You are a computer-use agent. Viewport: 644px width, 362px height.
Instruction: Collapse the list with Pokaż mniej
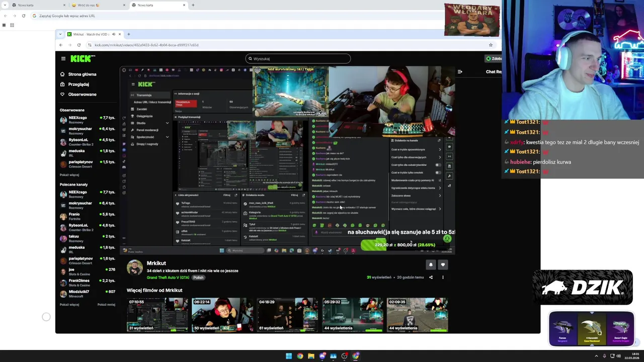(106, 305)
